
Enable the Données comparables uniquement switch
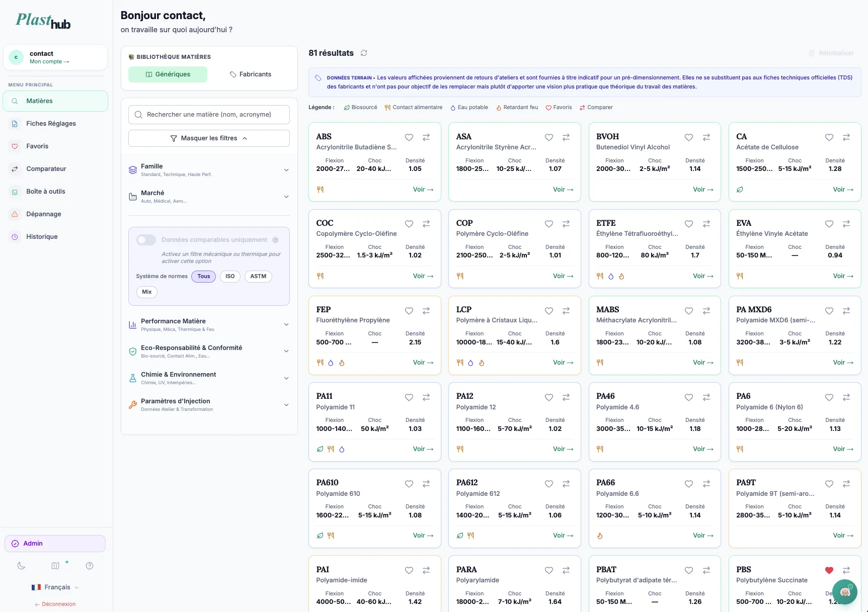pyautogui.click(x=146, y=240)
